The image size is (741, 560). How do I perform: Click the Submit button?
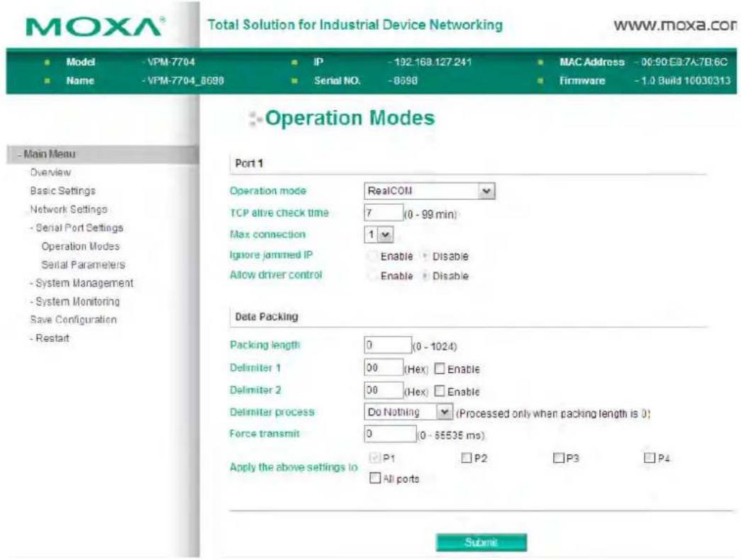pyautogui.click(x=481, y=542)
